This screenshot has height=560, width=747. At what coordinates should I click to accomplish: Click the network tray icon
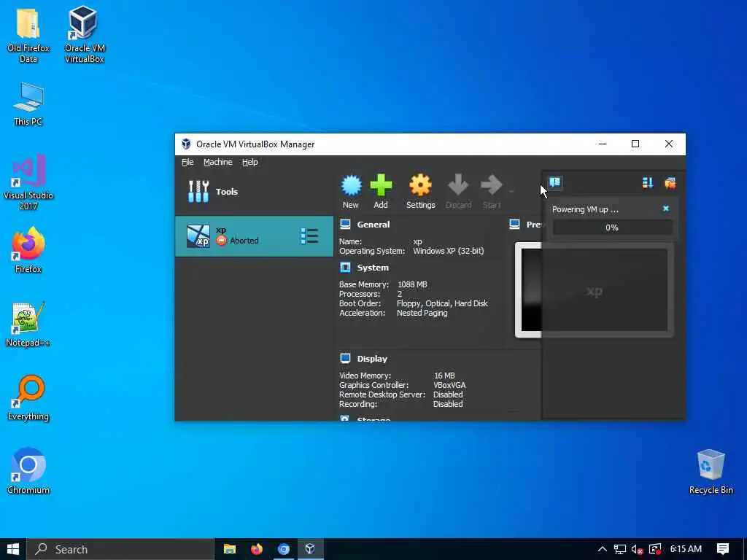[x=620, y=550]
